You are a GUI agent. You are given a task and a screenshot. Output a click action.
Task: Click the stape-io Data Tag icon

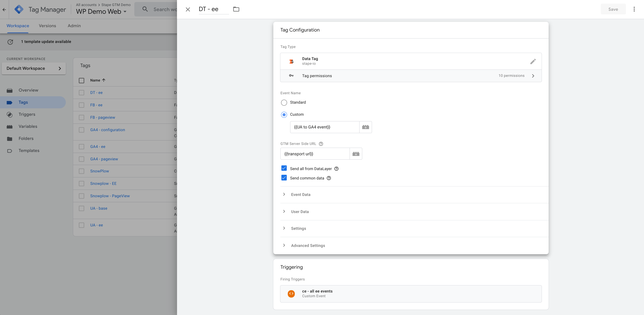[x=291, y=61]
